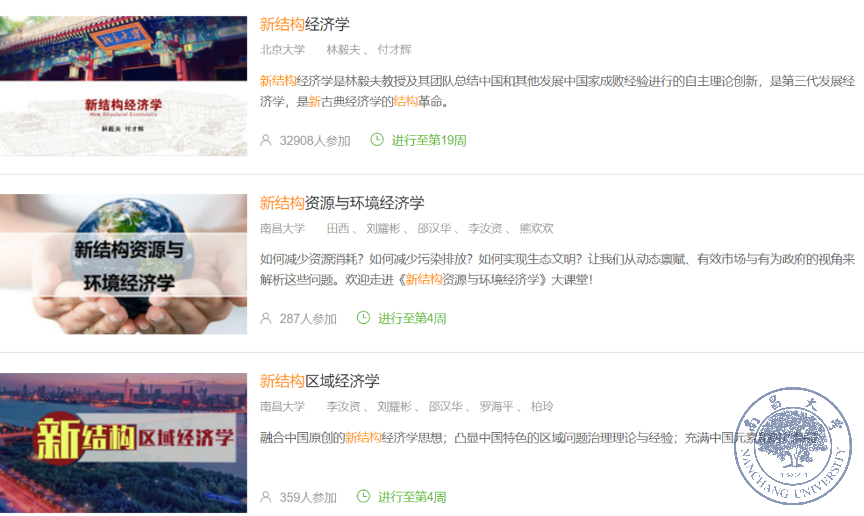Click the globe-in-hands course thumbnail

tap(123, 264)
